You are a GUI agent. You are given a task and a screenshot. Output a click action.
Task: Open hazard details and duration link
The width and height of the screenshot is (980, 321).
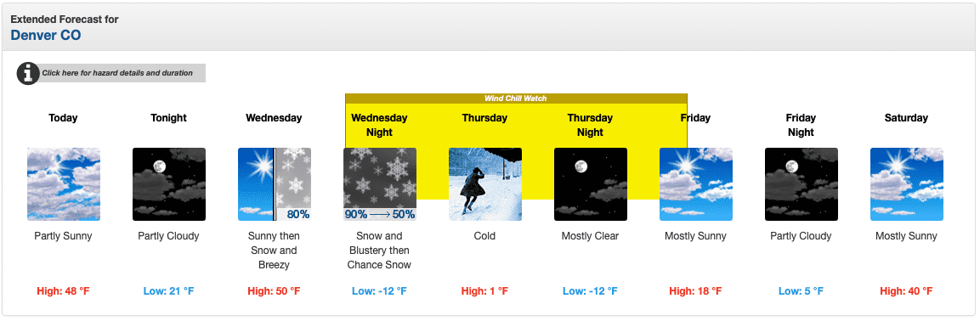click(x=117, y=73)
